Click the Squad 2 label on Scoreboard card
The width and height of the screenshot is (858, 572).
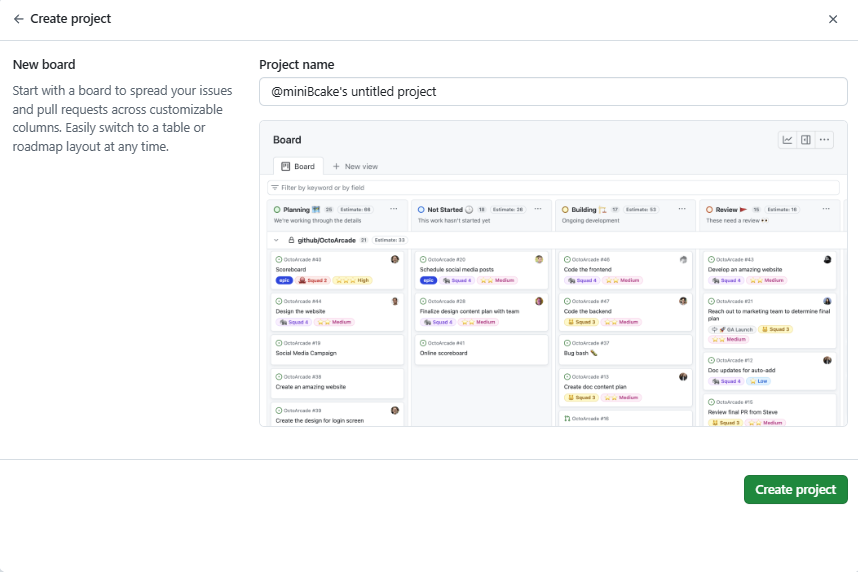(312, 280)
